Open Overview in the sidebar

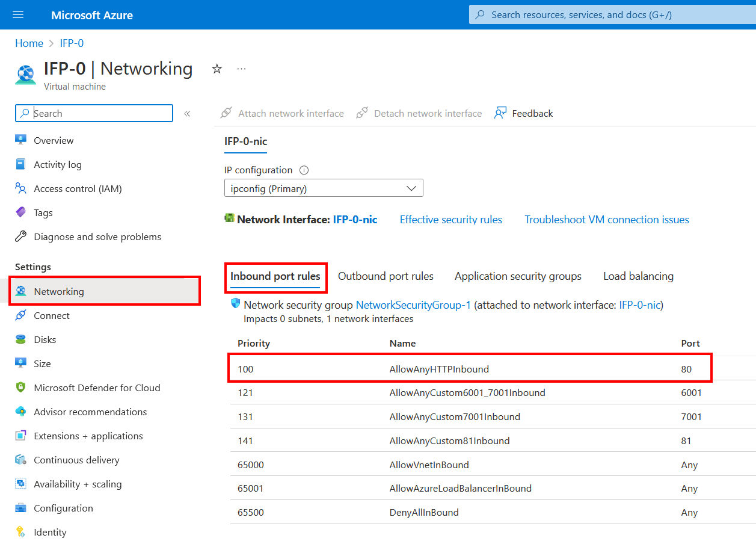point(54,140)
